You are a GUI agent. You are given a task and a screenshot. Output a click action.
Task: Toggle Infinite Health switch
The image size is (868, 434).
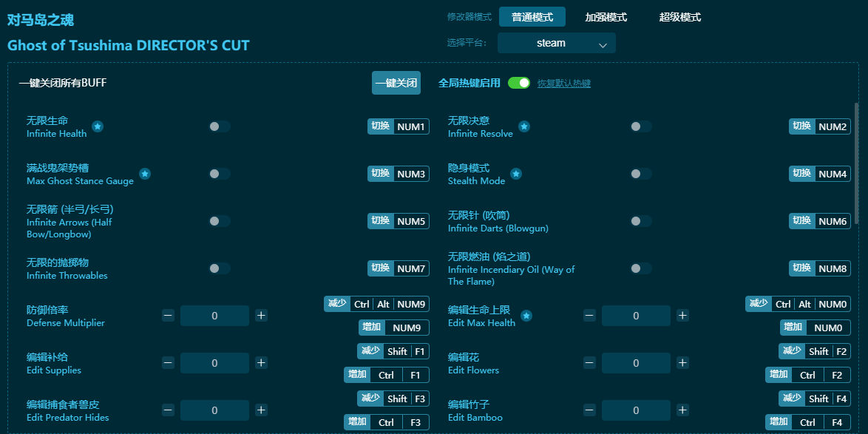[x=219, y=126]
